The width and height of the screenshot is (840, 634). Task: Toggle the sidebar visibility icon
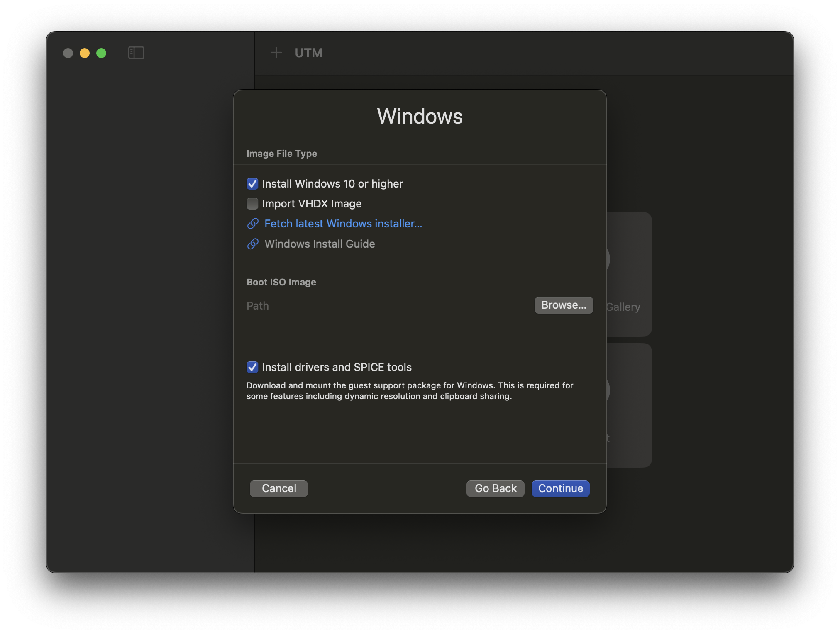click(136, 53)
